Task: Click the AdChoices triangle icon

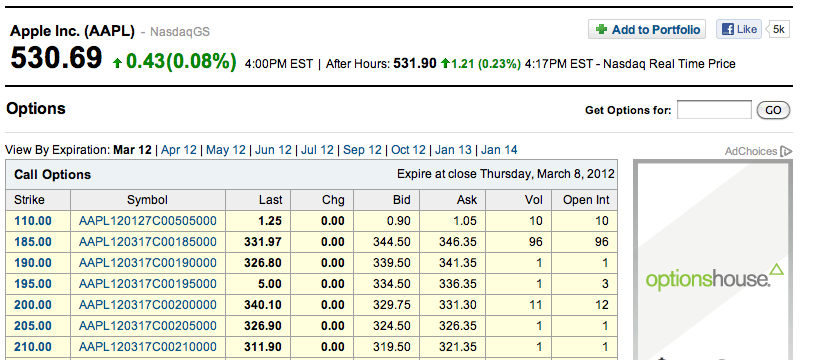Action: tap(786, 151)
